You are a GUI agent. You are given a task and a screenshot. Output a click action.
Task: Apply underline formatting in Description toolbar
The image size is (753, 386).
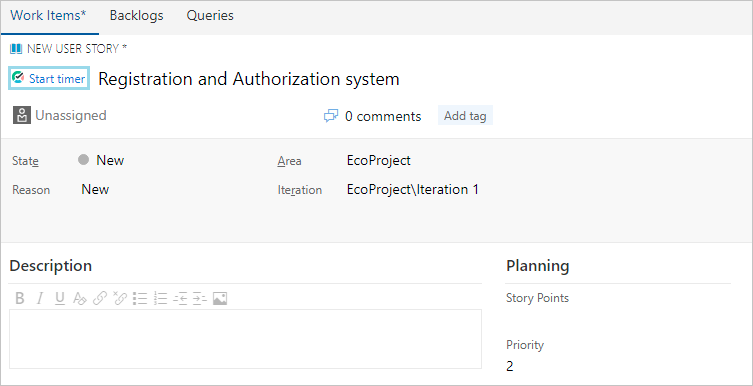pos(60,298)
